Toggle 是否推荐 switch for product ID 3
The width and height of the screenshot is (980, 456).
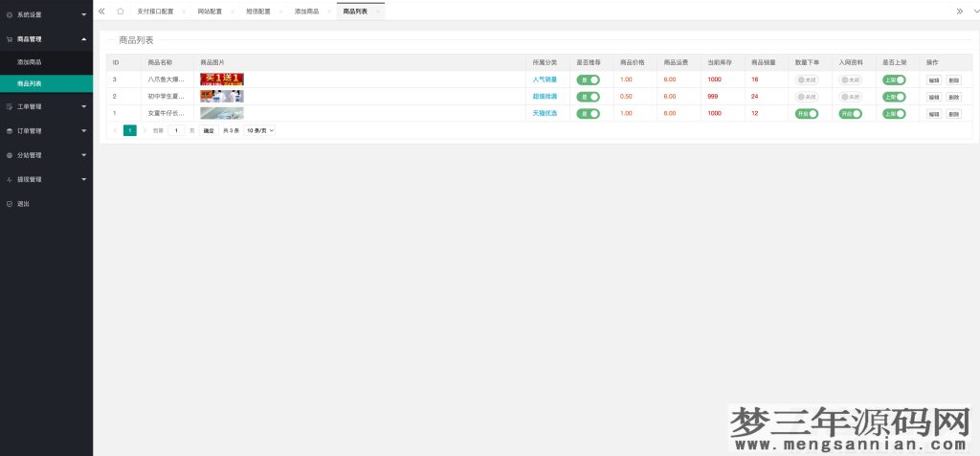click(x=588, y=80)
